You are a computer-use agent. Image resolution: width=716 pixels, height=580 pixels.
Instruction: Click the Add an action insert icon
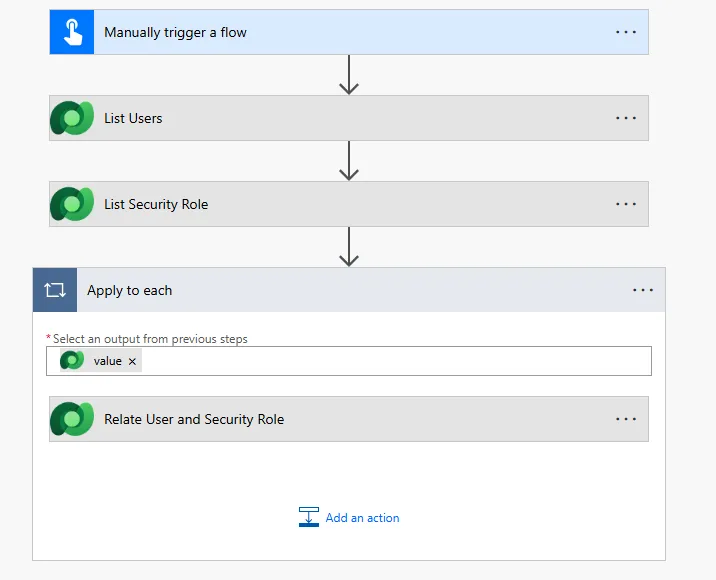click(309, 517)
